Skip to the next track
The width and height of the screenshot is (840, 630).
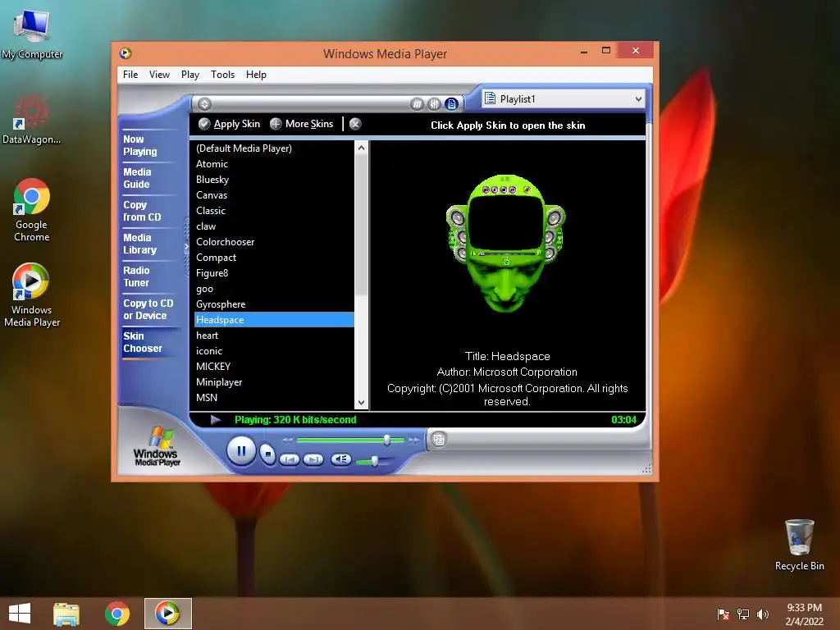pos(313,459)
